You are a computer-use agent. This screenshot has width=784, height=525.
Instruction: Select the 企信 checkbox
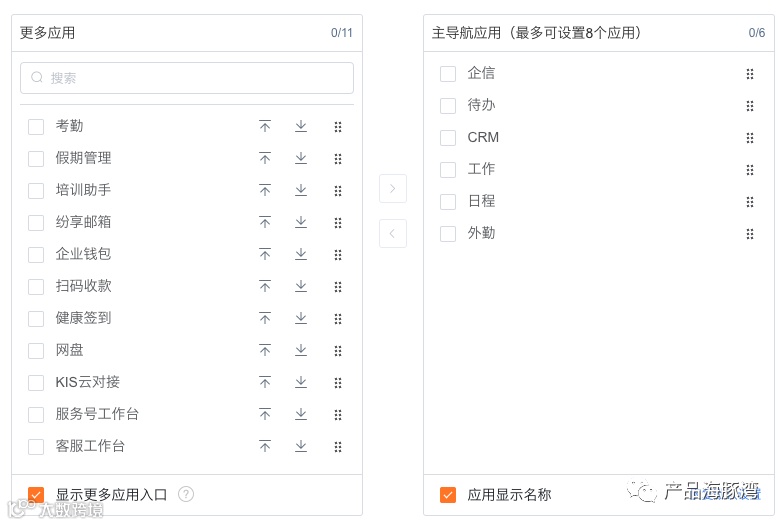(448, 74)
